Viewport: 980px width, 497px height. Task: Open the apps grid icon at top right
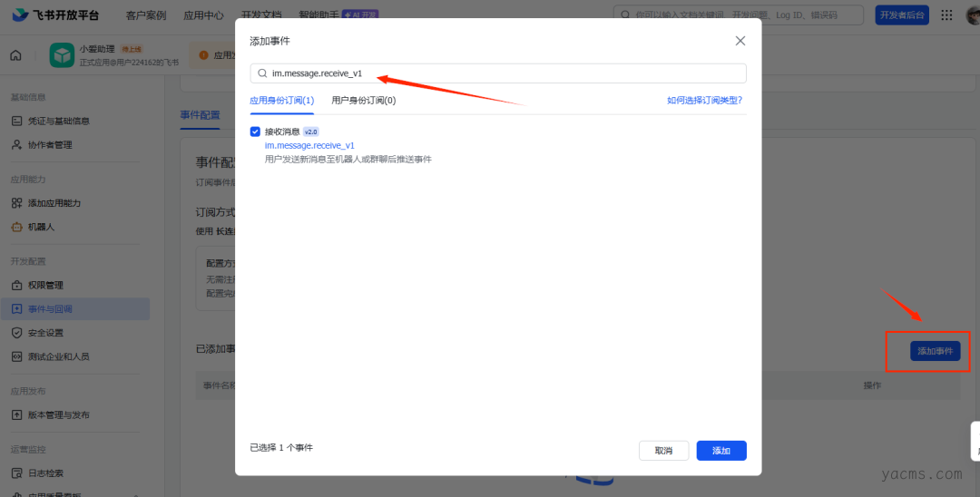pyautogui.click(x=947, y=15)
